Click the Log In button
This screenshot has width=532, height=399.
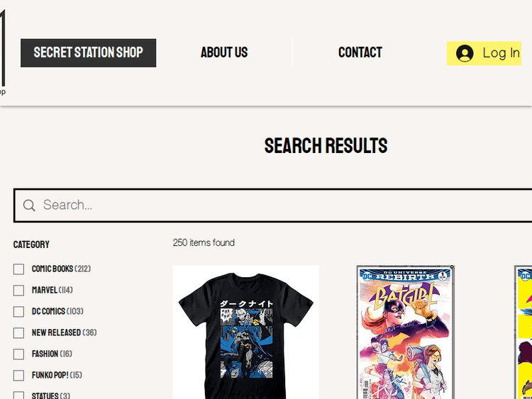pyautogui.click(x=484, y=53)
